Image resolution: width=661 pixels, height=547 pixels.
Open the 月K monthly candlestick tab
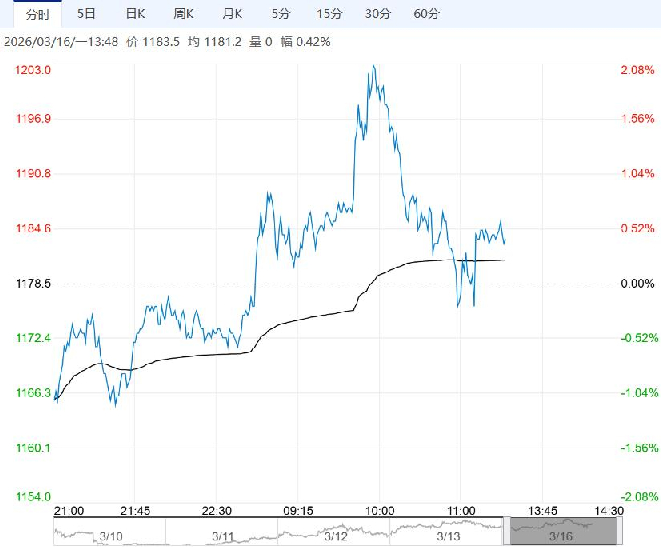(x=231, y=14)
